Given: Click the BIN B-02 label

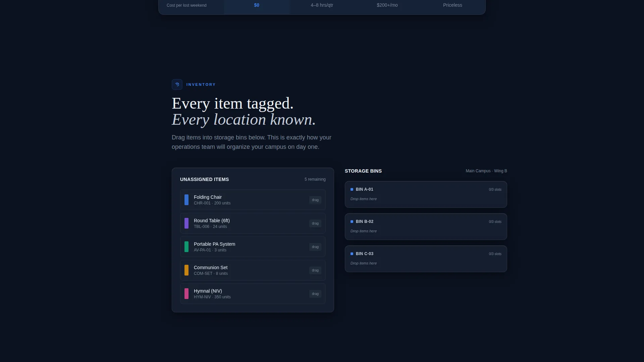Looking at the screenshot, I should 364,222.
